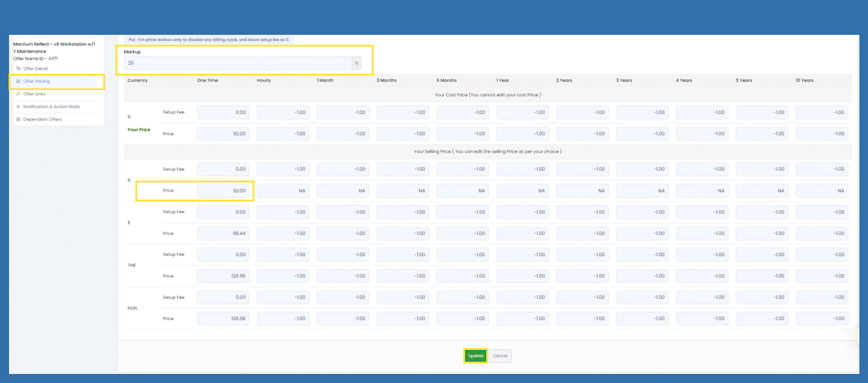Click the Dependent Offers sidebar icon
Screen dimensions: 868x383
click(19, 120)
